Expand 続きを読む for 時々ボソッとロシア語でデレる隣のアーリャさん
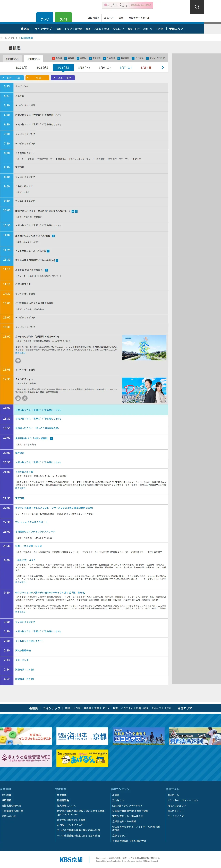 [x=20, y=612]
